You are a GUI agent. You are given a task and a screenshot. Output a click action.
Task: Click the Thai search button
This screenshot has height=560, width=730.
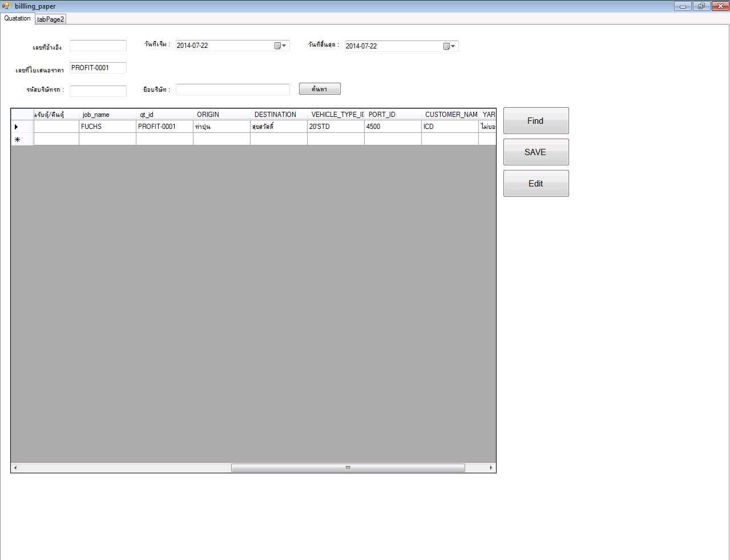320,89
